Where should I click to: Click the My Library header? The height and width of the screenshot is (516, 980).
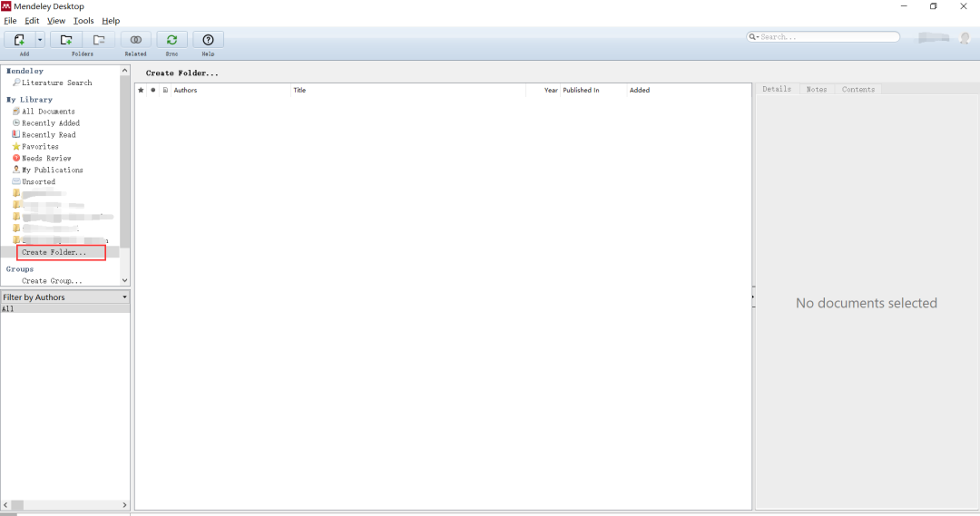coord(29,100)
